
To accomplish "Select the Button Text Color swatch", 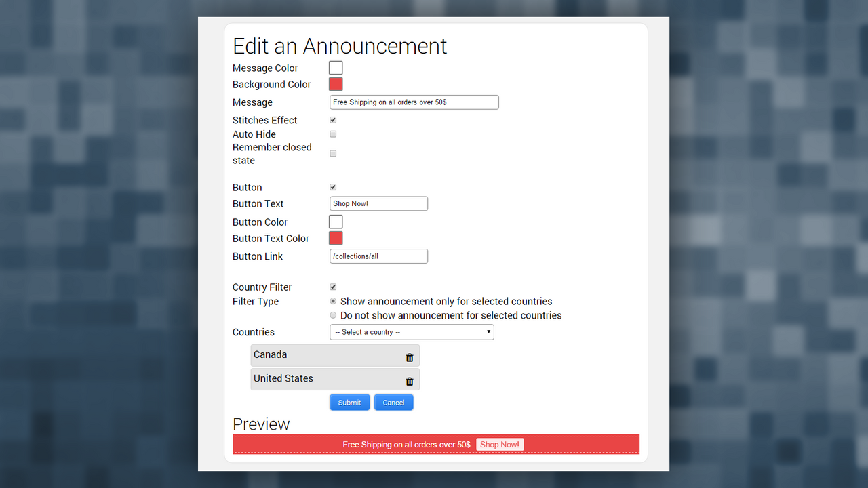I will (335, 237).
